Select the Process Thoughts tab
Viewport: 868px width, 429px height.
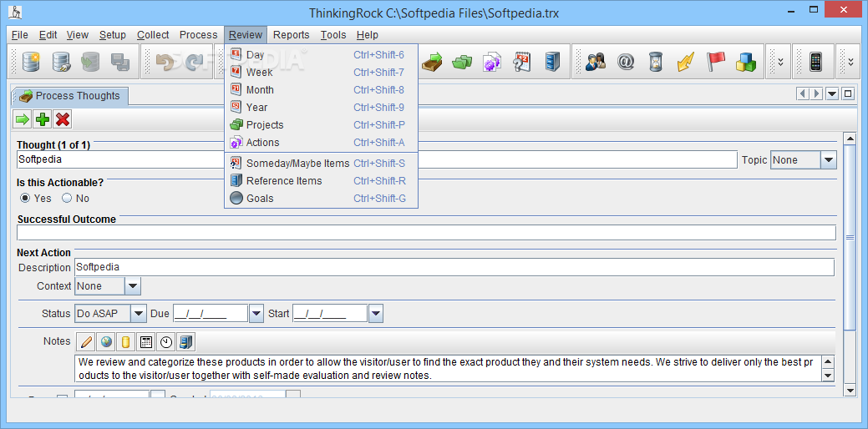(69, 96)
